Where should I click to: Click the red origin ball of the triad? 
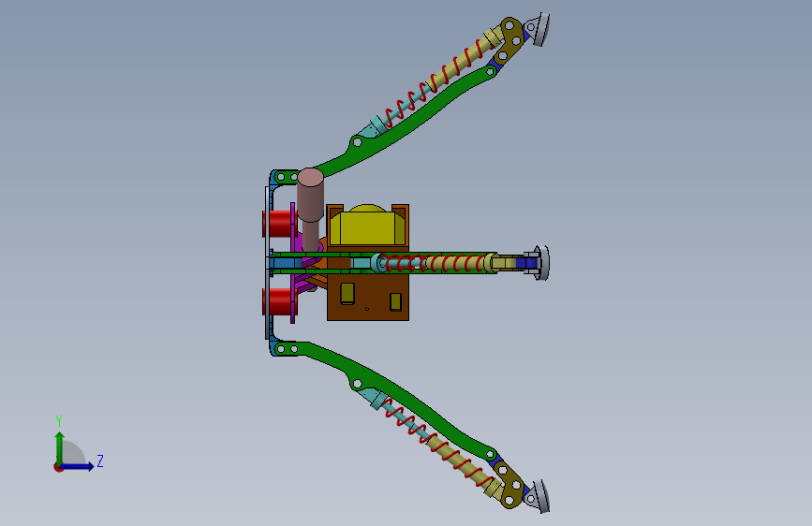coord(58,468)
